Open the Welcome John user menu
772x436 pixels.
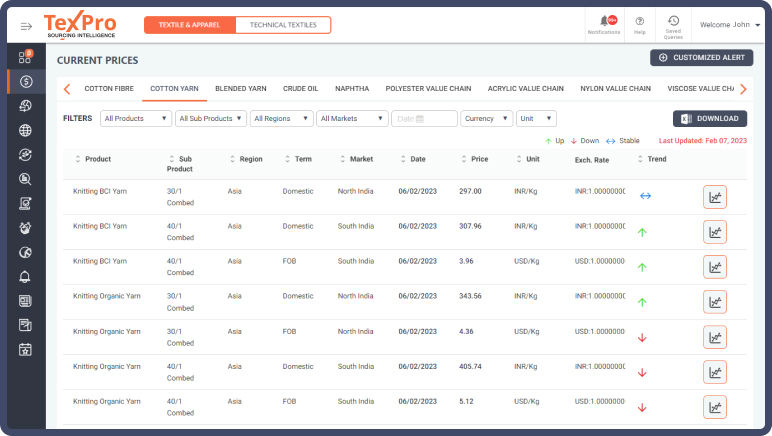(729, 25)
